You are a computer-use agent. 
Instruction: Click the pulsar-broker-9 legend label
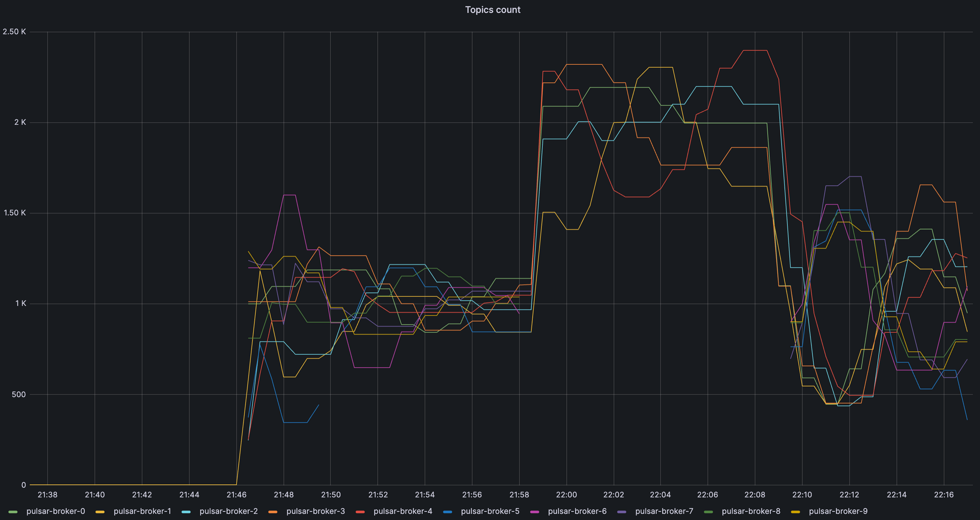point(839,511)
